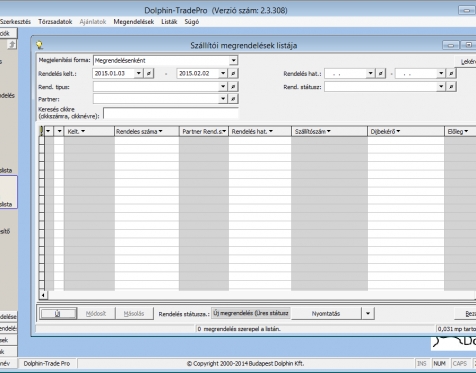Click the Lekérd query button
Screen dimensions: 476x373
pos(466,62)
